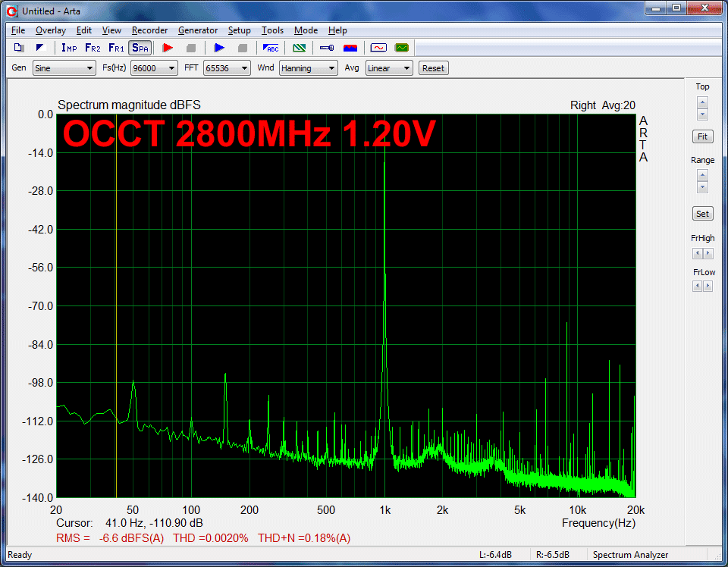
Task: Click the 'THD =0.0020%' readout
Action: [x=210, y=538]
